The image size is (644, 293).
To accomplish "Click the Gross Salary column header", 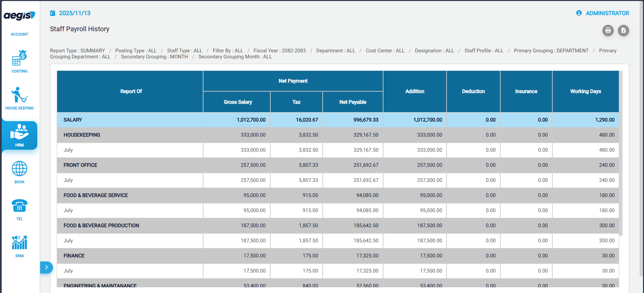I will click(x=238, y=102).
